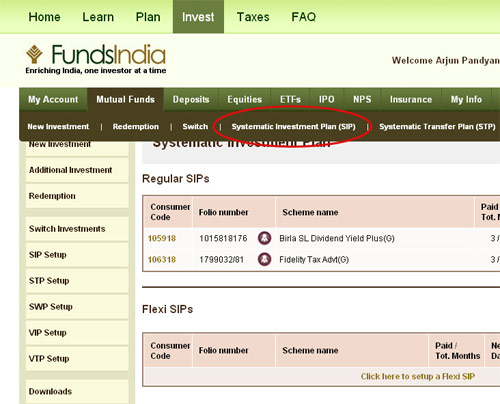Click folio number 1015818176

223,238
